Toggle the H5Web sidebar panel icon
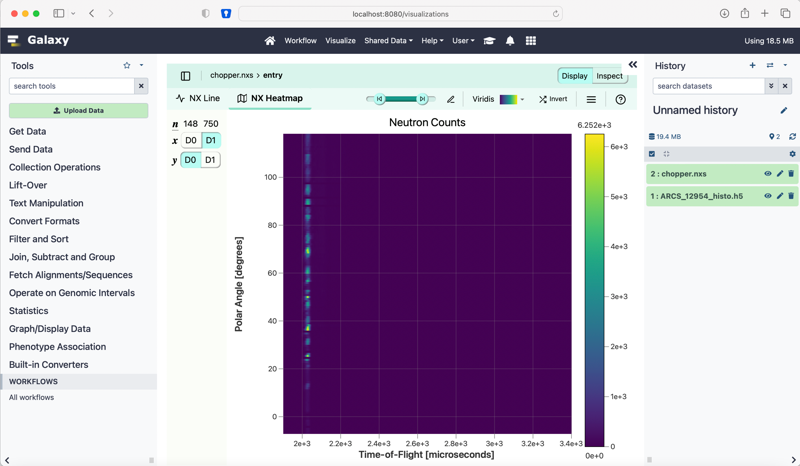 click(x=185, y=76)
